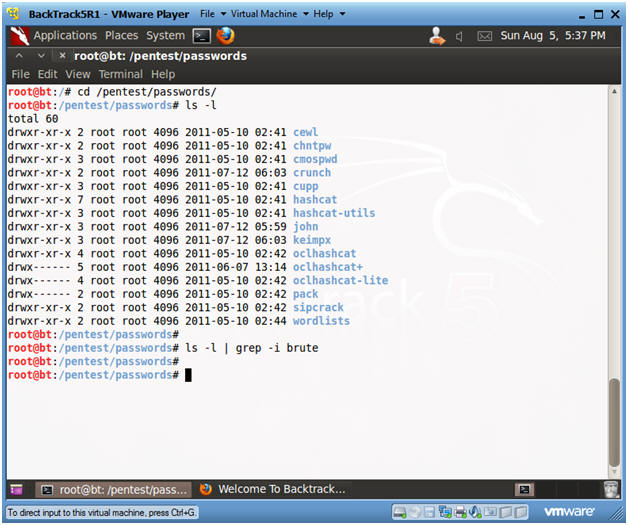The image size is (628, 525).
Task: Open the Places menu
Action: 121,36
